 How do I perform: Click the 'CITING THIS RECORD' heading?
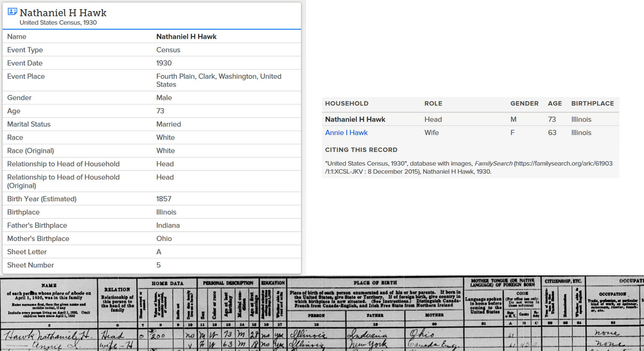[361, 150]
